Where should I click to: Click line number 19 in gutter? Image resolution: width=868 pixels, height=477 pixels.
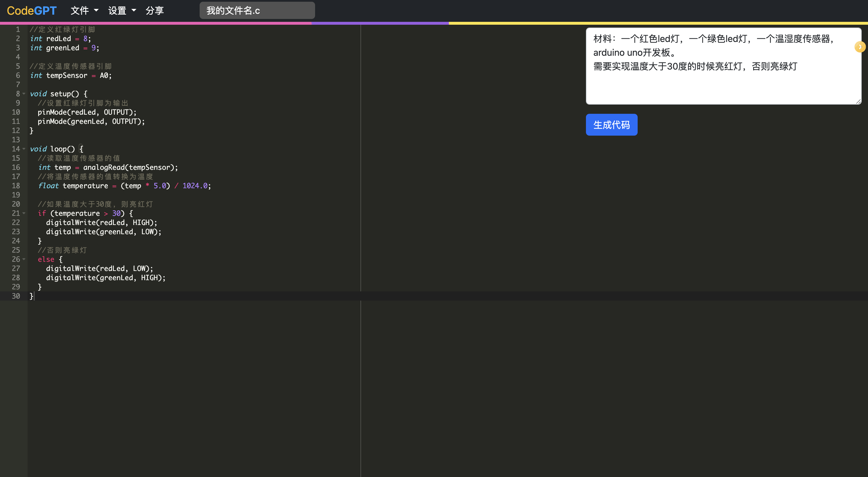click(x=16, y=195)
